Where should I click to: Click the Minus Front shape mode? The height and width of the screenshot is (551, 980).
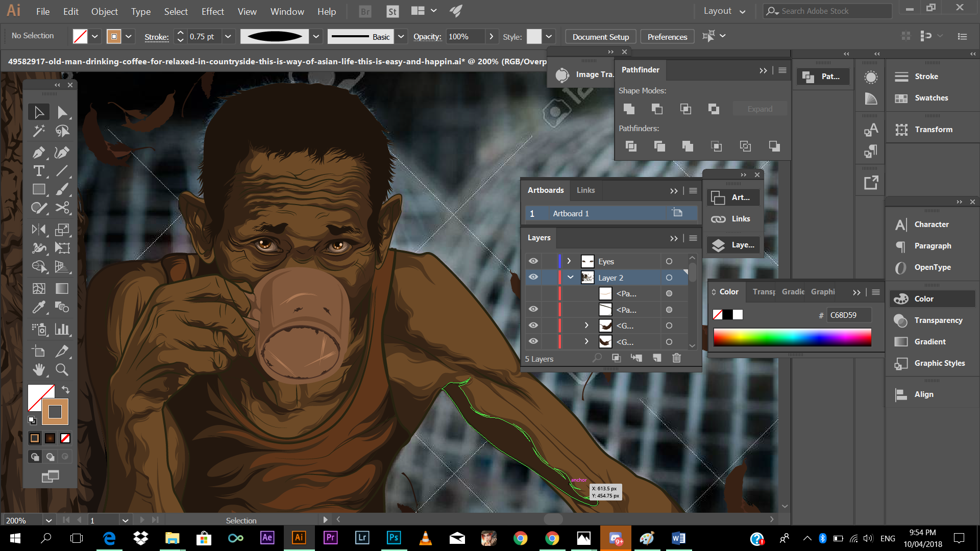pyautogui.click(x=657, y=109)
